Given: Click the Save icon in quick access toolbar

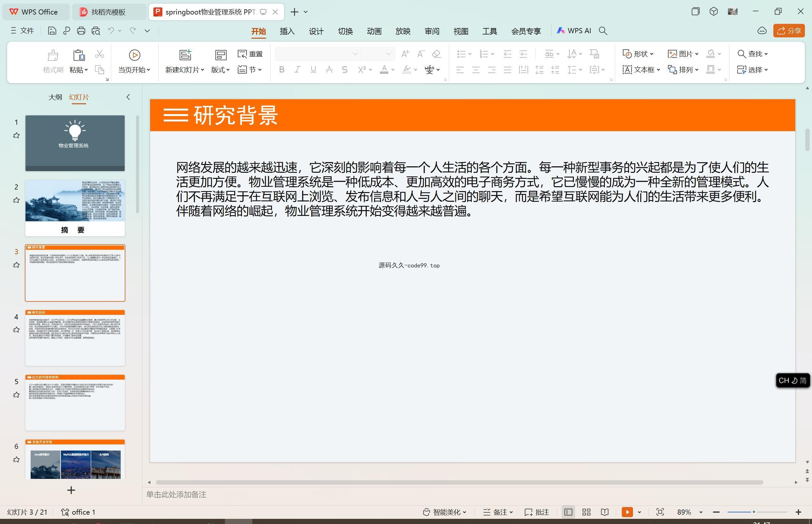Looking at the screenshot, I should pos(52,31).
